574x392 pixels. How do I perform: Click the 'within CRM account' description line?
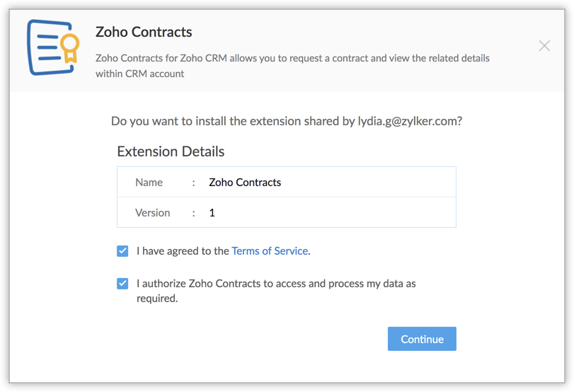[139, 73]
